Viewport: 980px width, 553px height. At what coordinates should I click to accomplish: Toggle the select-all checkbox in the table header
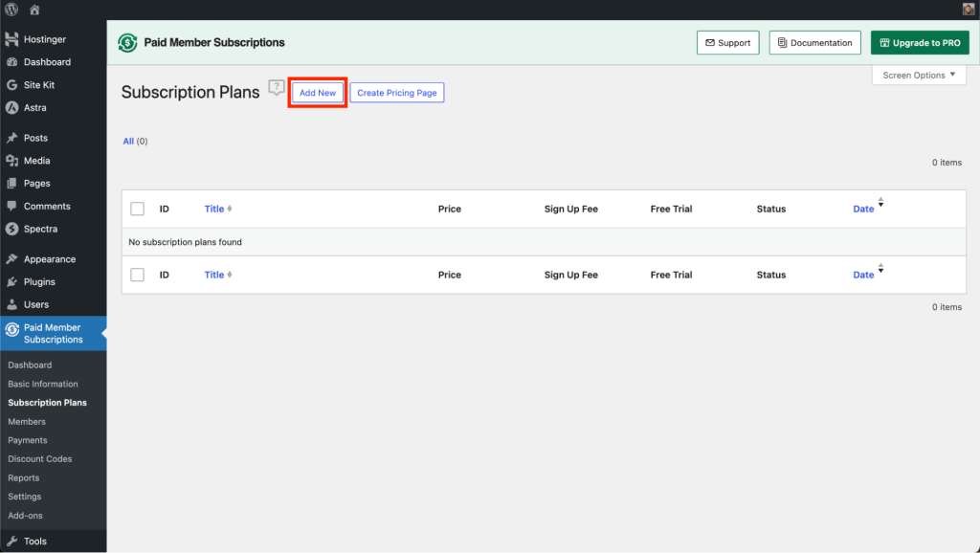pos(137,209)
